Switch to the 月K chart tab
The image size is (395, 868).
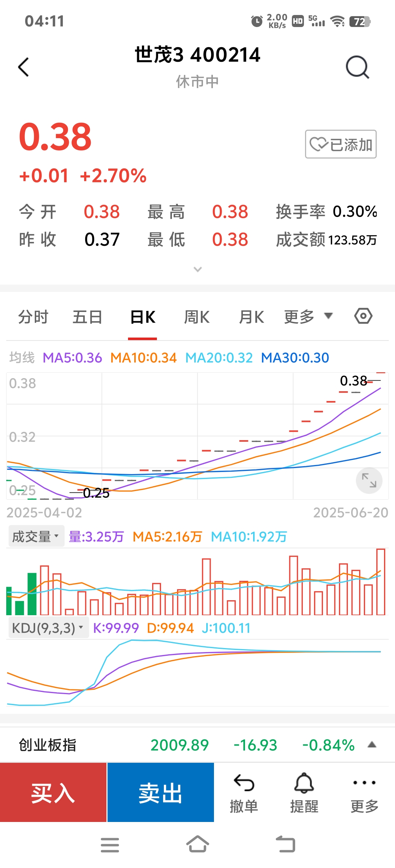click(252, 317)
